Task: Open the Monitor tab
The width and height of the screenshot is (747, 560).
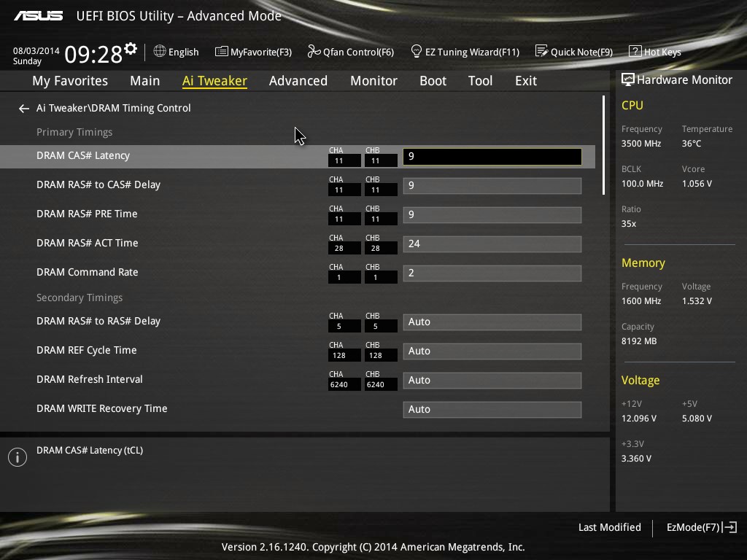Action: pos(374,81)
